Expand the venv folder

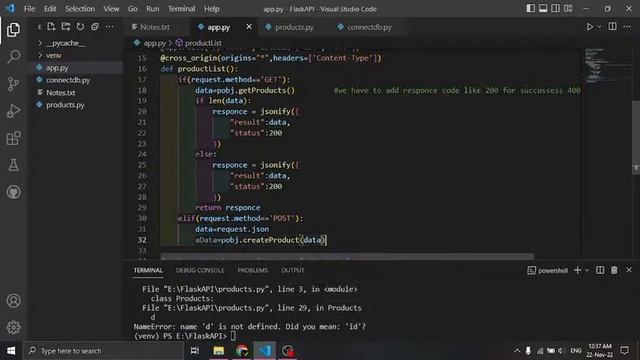[x=53, y=55]
